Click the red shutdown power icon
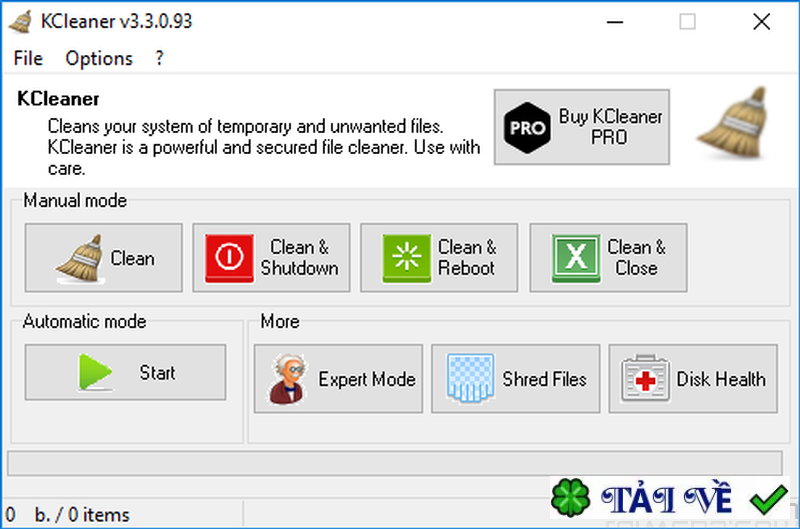Image resolution: width=800 pixels, height=529 pixels. tap(229, 258)
